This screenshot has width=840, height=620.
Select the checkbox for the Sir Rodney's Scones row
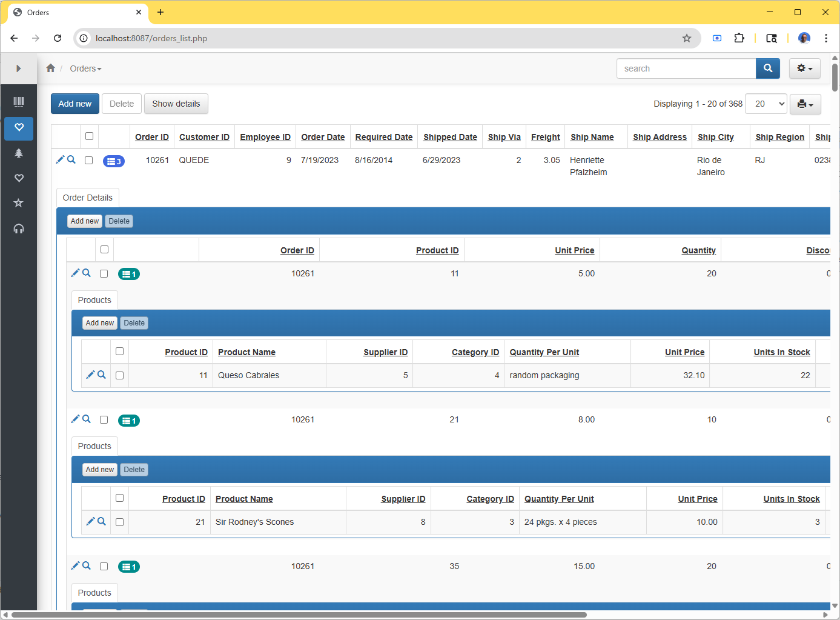(x=120, y=522)
